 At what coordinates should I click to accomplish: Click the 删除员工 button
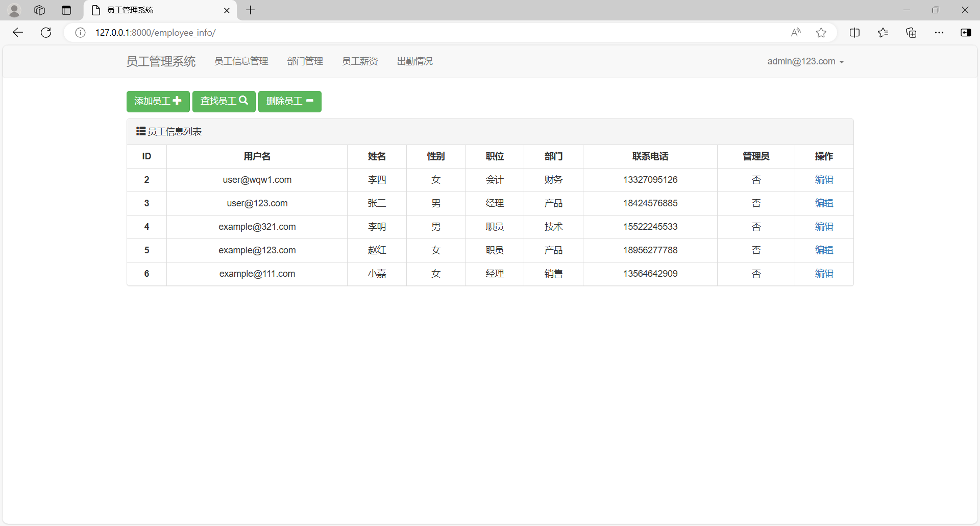tap(290, 102)
